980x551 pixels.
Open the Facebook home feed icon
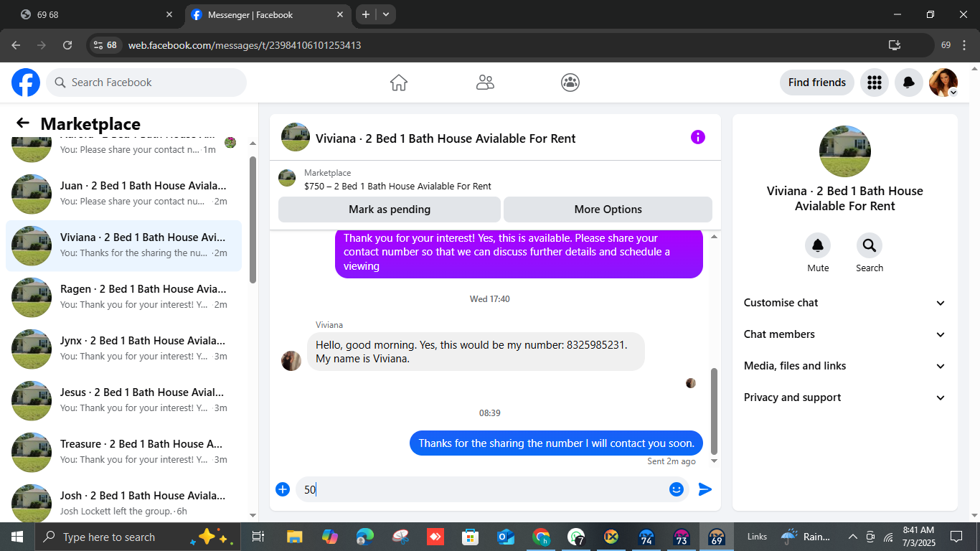click(x=399, y=83)
